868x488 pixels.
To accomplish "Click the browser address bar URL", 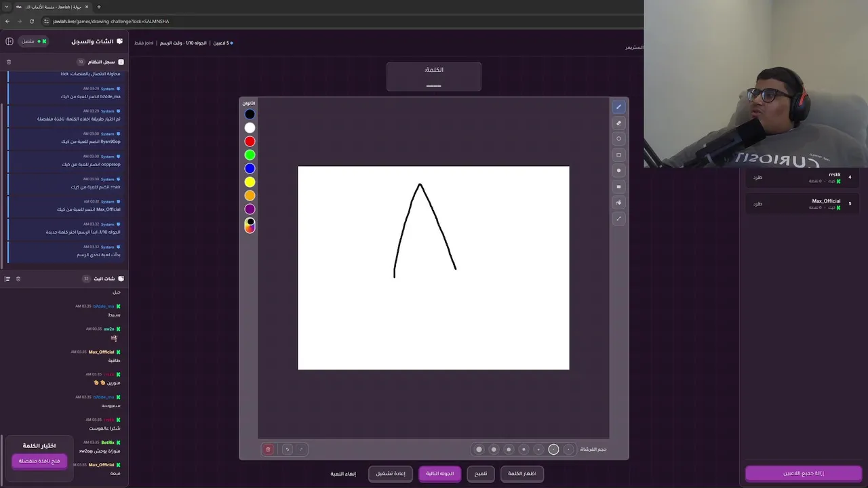I will pyautogui.click(x=111, y=21).
